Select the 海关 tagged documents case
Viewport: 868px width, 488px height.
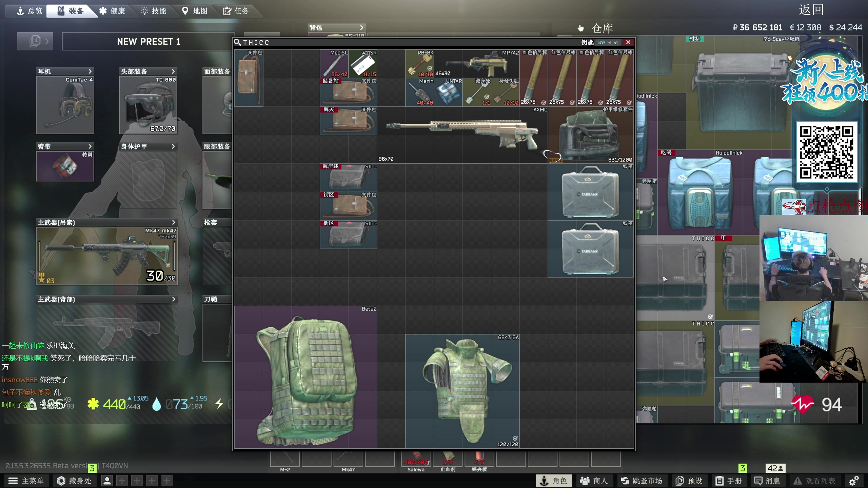coord(349,121)
